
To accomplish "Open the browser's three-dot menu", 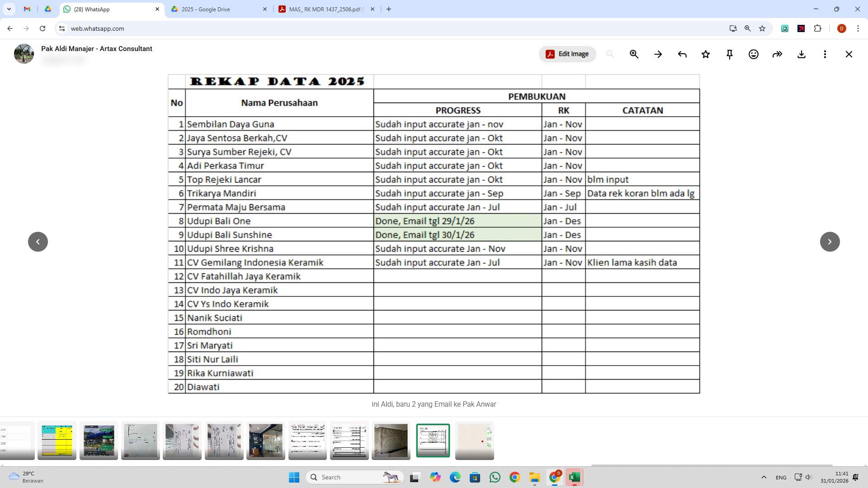I will pyautogui.click(x=858, y=28).
